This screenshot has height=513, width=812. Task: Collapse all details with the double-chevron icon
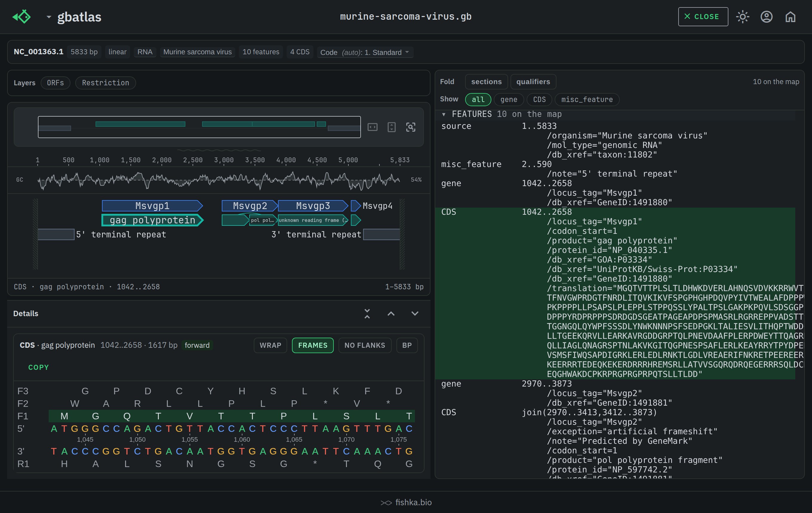(x=367, y=313)
